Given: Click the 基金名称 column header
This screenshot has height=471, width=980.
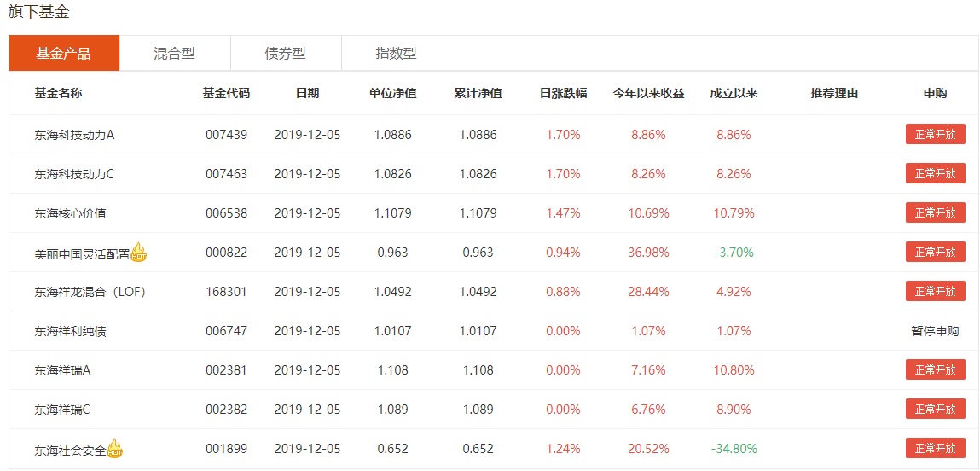Looking at the screenshot, I should (59, 93).
